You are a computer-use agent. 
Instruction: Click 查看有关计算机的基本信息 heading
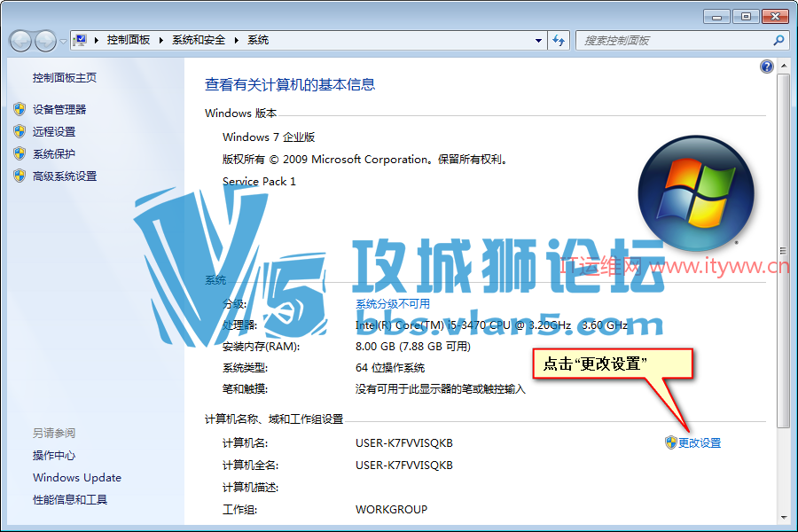coord(290,84)
